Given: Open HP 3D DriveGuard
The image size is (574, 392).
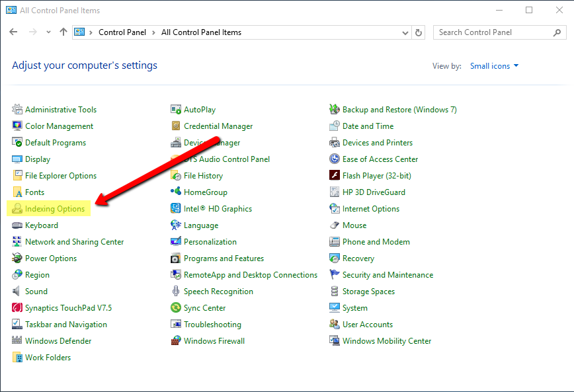Looking at the screenshot, I should [374, 192].
